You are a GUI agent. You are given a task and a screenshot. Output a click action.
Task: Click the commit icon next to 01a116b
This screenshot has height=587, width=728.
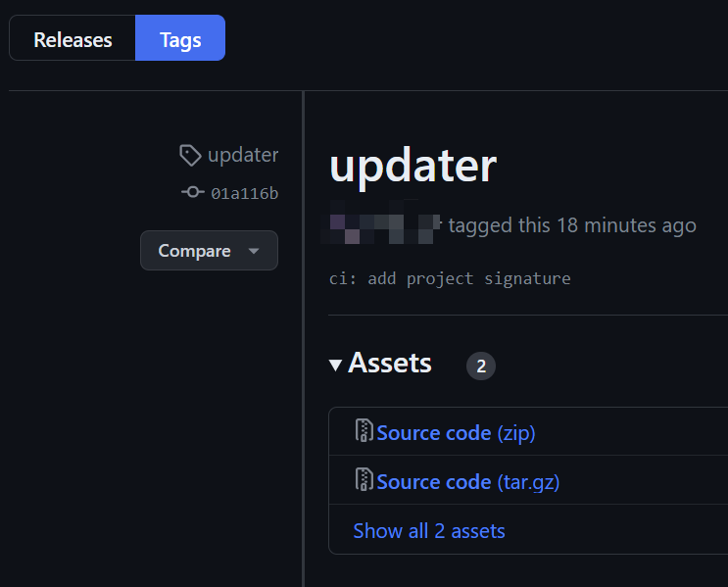[193, 192]
